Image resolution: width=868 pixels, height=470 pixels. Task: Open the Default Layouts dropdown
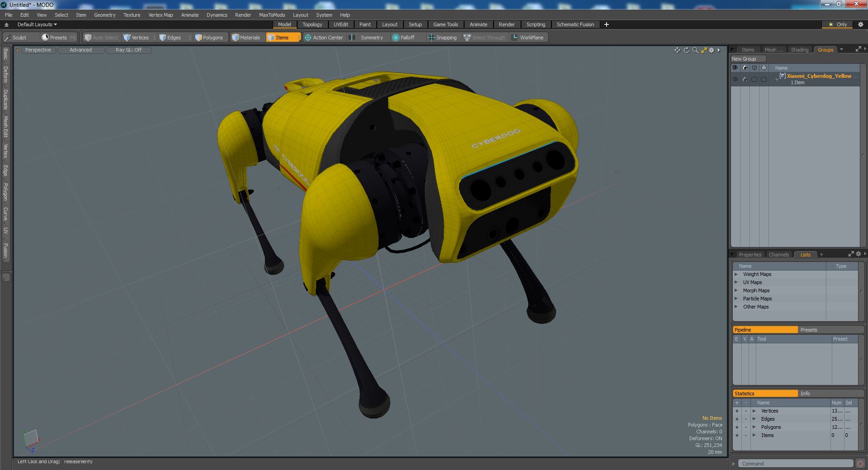[x=37, y=24]
